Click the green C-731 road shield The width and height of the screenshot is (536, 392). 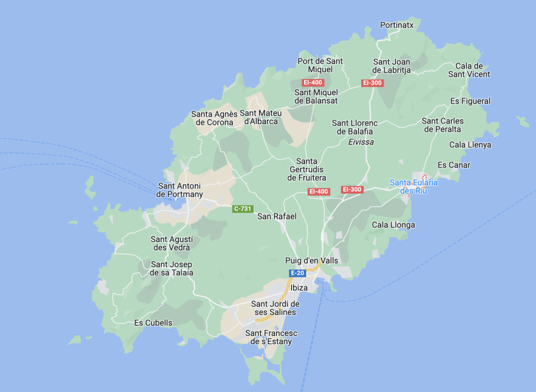click(x=243, y=209)
